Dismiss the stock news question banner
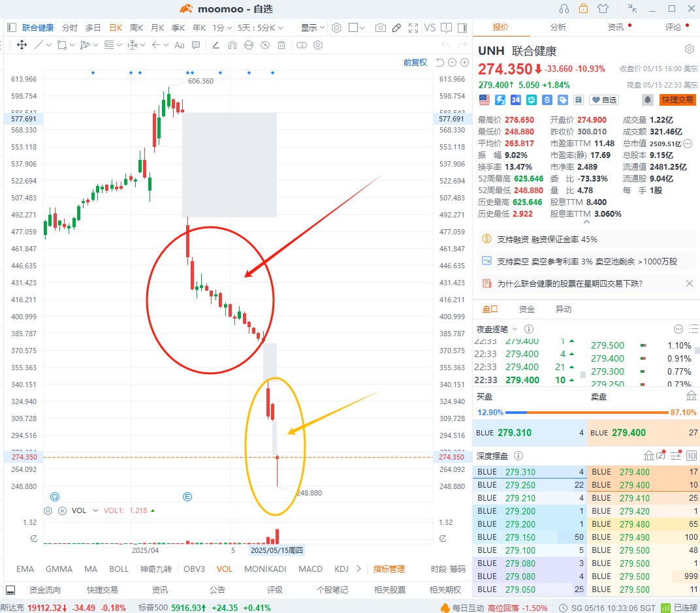The width and height of the screenshot is (700, 613). pos(690,283)
